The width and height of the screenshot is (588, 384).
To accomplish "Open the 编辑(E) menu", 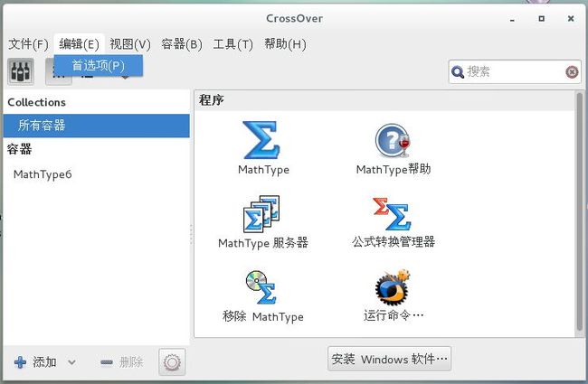I will [x=79, y=44].
